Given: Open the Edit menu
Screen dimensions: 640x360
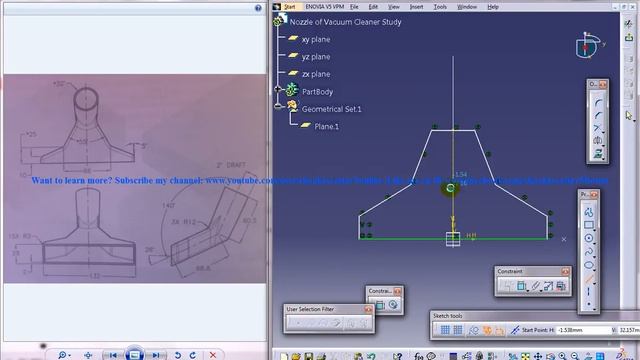Looking at the screenshot, I should tap(373, 7).
